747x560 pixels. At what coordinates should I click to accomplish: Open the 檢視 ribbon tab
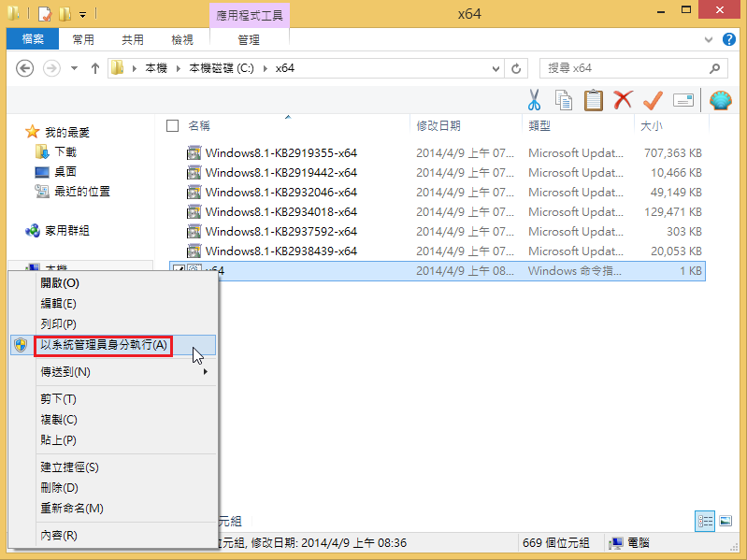(181, 39)
